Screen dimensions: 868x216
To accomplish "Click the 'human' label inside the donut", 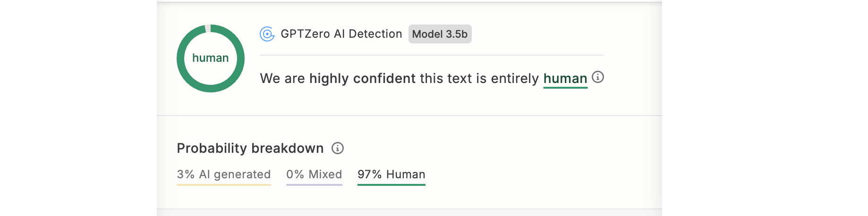I will point(211,58).
